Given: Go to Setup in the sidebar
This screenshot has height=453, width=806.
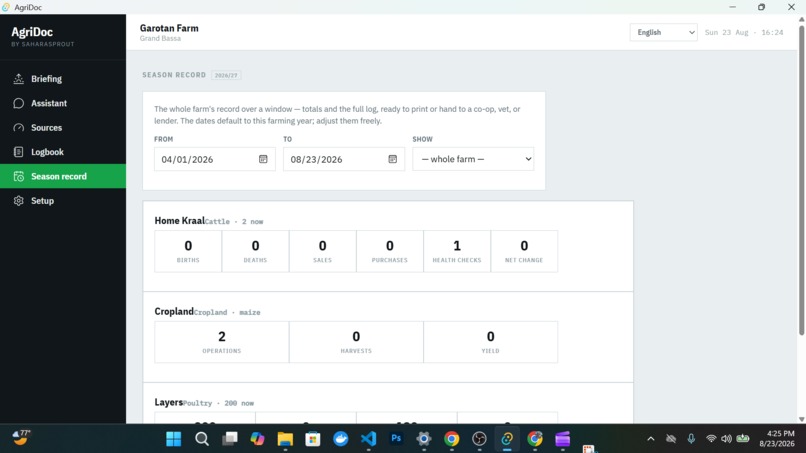Looking at the screenshot, I should 63,201.
